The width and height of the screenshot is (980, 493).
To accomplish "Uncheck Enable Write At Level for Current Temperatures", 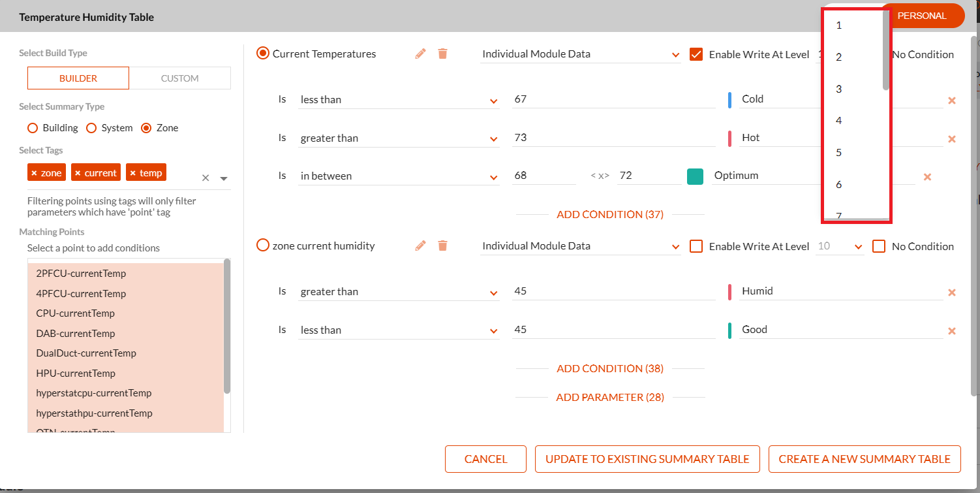I will 696,54.
